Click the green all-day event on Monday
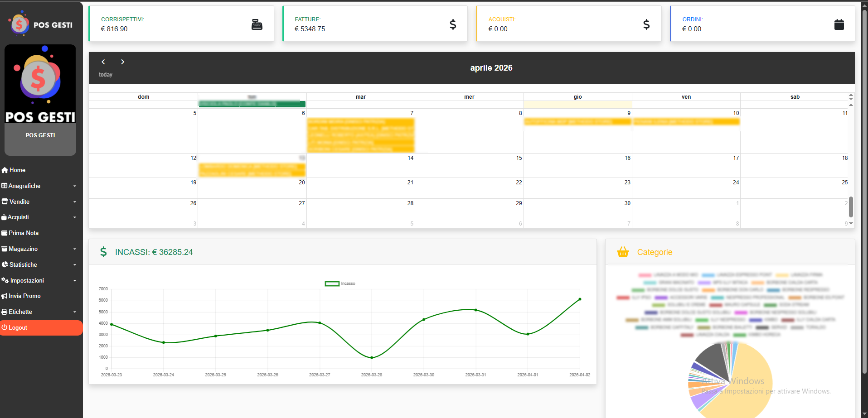Image resolution: width=868 pixels, height=418 pixels. [x=252, y=104]
